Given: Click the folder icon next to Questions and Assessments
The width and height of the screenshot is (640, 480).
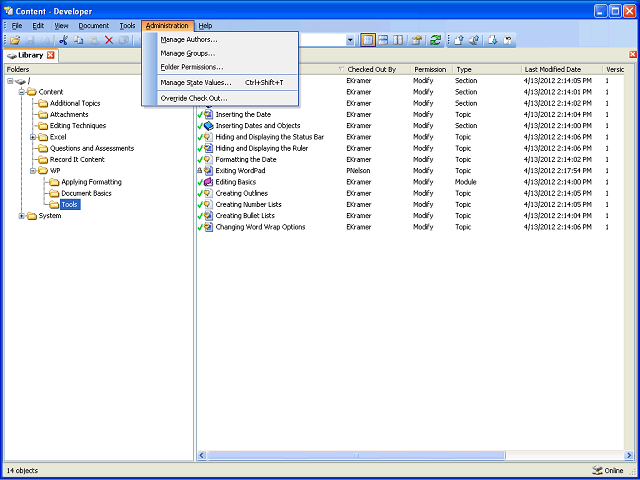Looking at the screenshot, I should [x=43, y=148].
